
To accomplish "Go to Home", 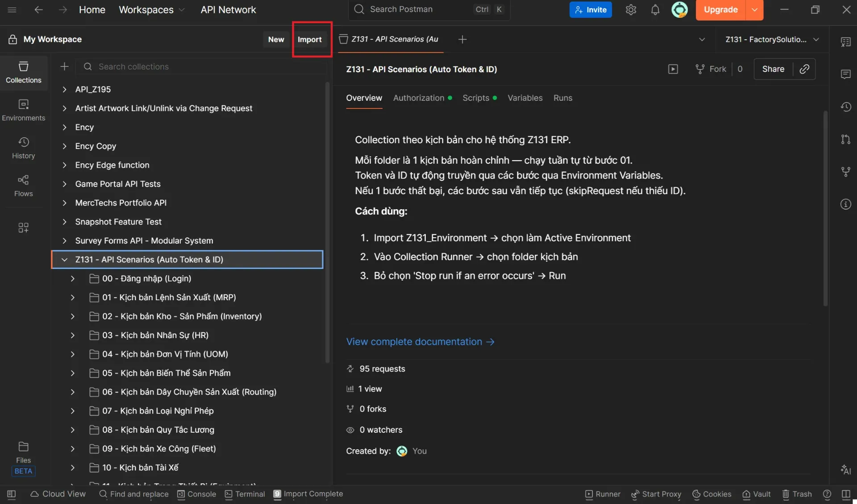I will pyautogui.click(x=92, y=9).
